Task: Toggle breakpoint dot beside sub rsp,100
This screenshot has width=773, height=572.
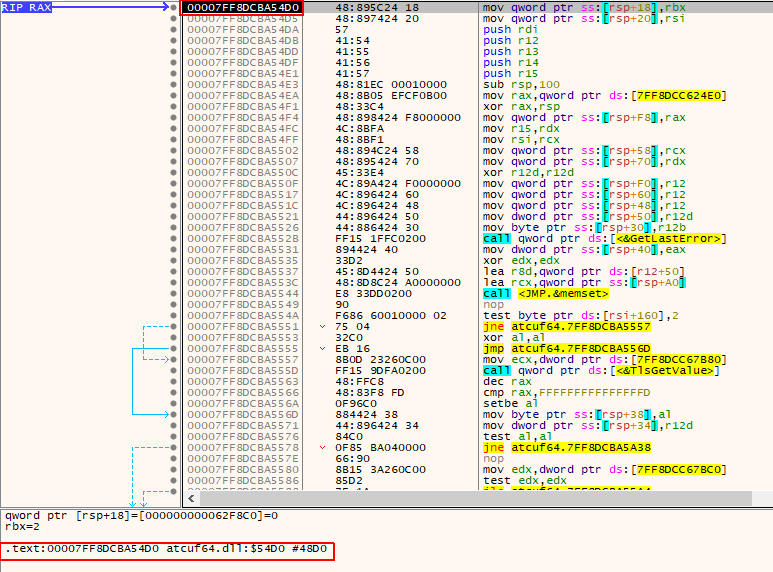Action: click(173, 84)
